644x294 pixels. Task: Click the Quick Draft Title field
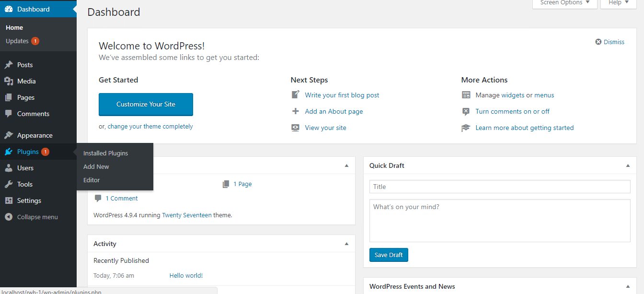tap(500, 187)
